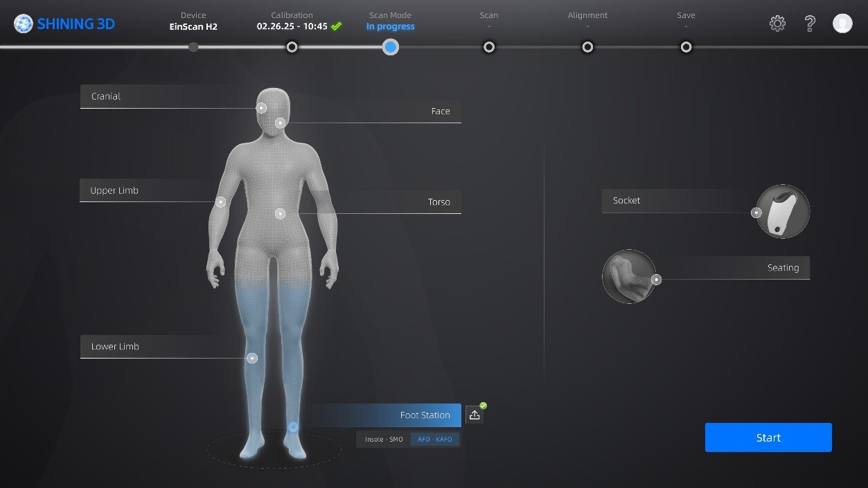Viewport: 868px width, 488px height.
Task: Switch to Insole - SMO option
Action: tap(384, 440)
